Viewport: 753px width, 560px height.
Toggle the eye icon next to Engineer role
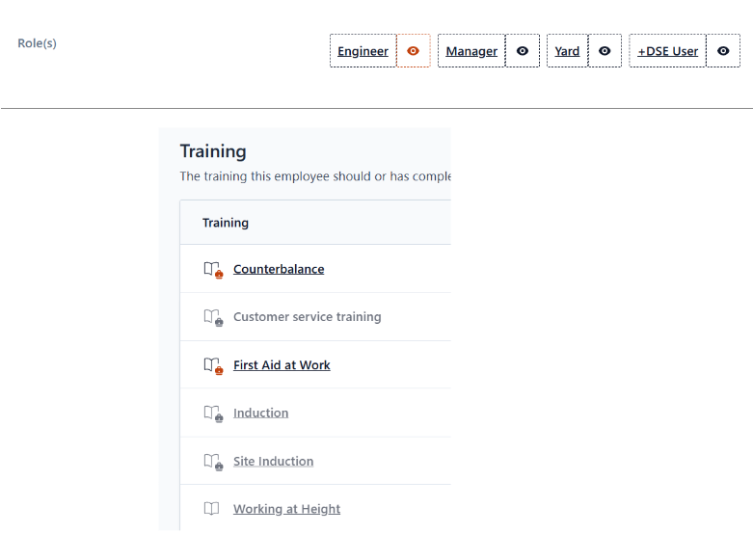tap(413, 51)
